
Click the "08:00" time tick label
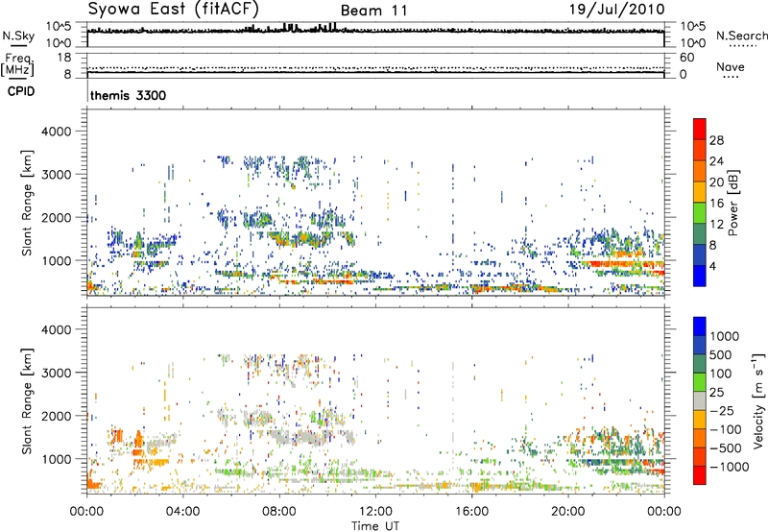(278, 512)
